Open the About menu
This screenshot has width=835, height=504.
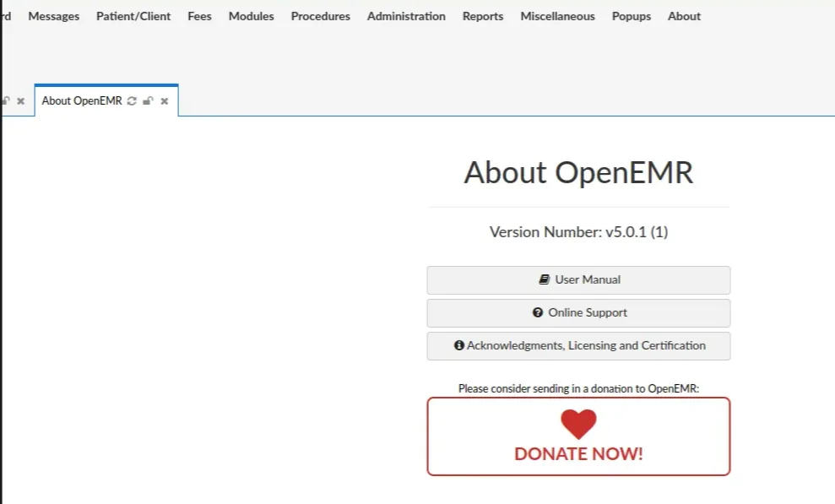[685, 17]
